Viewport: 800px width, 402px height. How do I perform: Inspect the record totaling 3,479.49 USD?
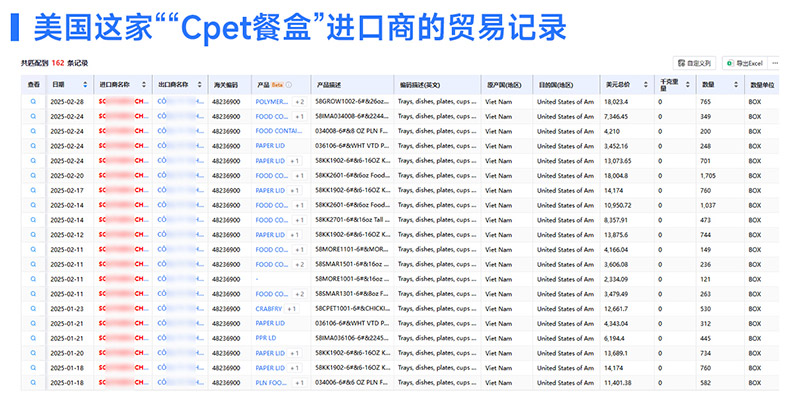coord(34,294)
